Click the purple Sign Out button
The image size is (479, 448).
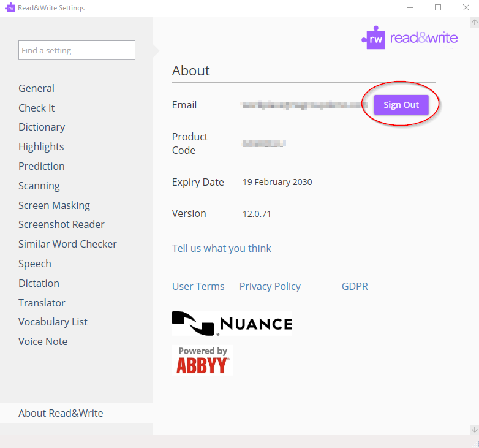coord(401,105)
